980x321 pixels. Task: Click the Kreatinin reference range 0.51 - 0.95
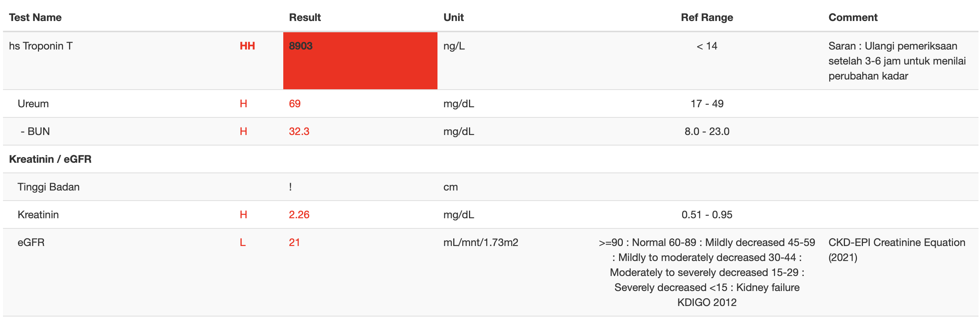pyautogui.click(x=706, y=215)
